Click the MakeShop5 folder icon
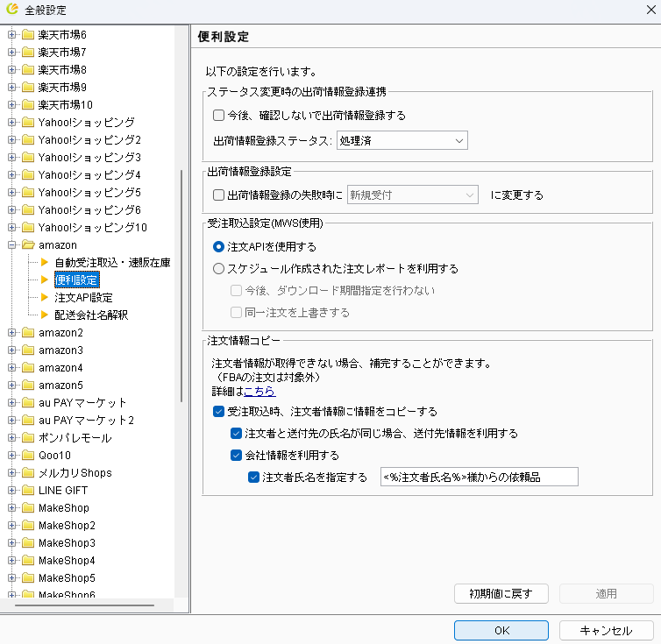The width and height of the screenshot is (661, 644). (x=28, y=577)
